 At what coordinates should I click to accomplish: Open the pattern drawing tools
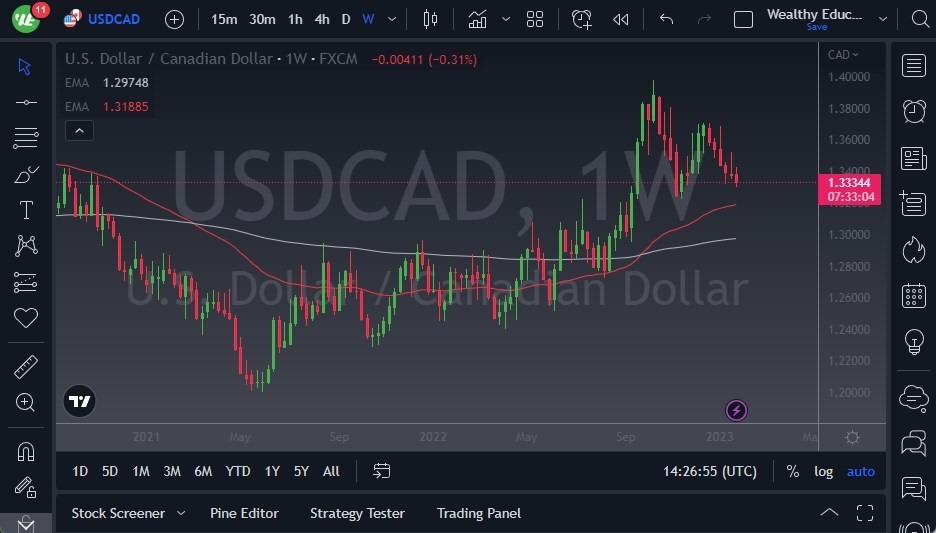pyautogui.click(x=26, y=246)
